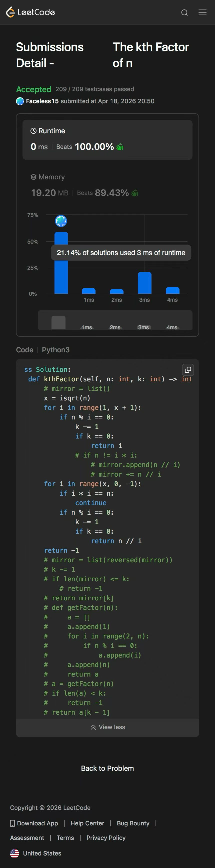Click Faceless15 avatar next to username
The image size is (215, 868).
click(x=20, y=101)
